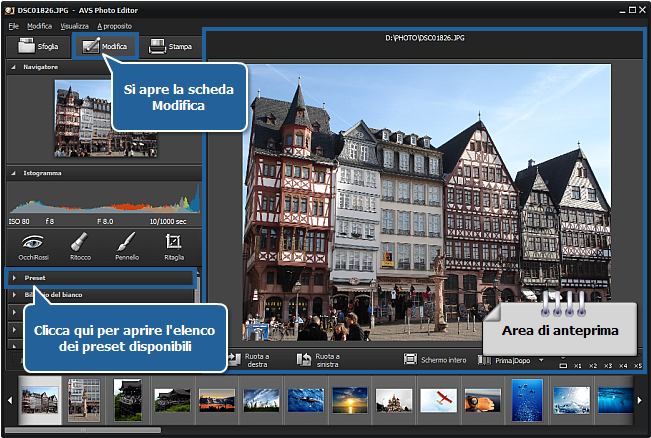
Task: Collapse the Navigatore panel
Action: pos(13,67)
